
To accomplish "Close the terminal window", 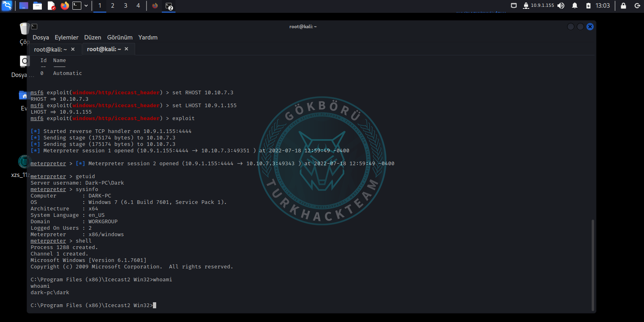I will coord(590,27).
